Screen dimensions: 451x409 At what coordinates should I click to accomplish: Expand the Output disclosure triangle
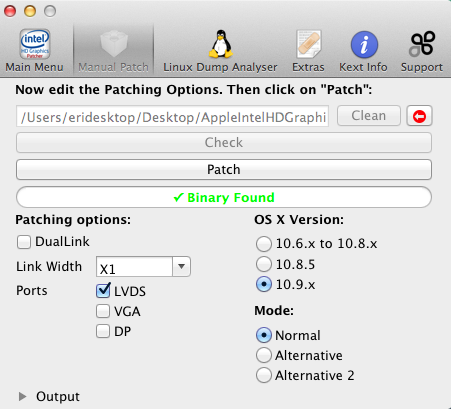tap(23, 396)
